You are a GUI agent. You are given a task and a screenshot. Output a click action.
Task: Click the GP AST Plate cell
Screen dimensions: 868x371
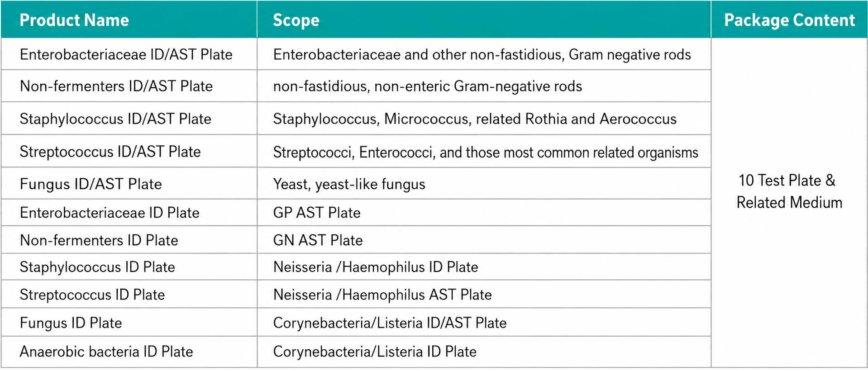click(484, 213)
